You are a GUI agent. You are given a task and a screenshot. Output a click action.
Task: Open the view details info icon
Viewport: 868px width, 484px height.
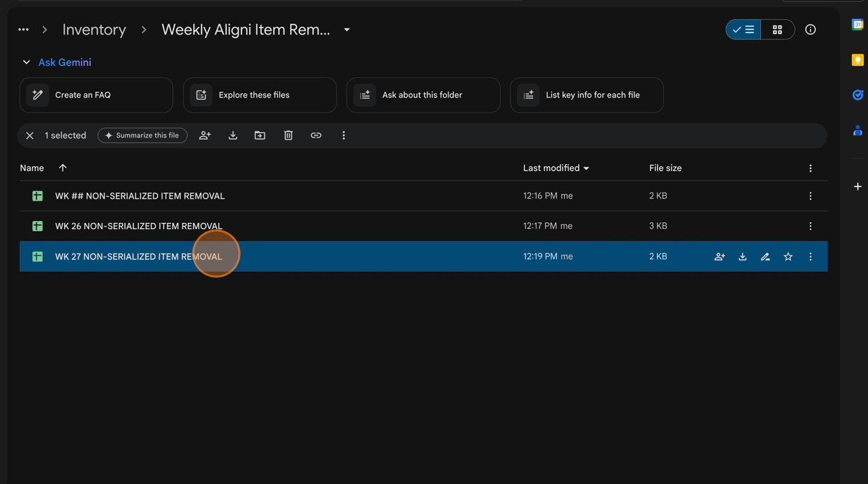pos(810,30)
